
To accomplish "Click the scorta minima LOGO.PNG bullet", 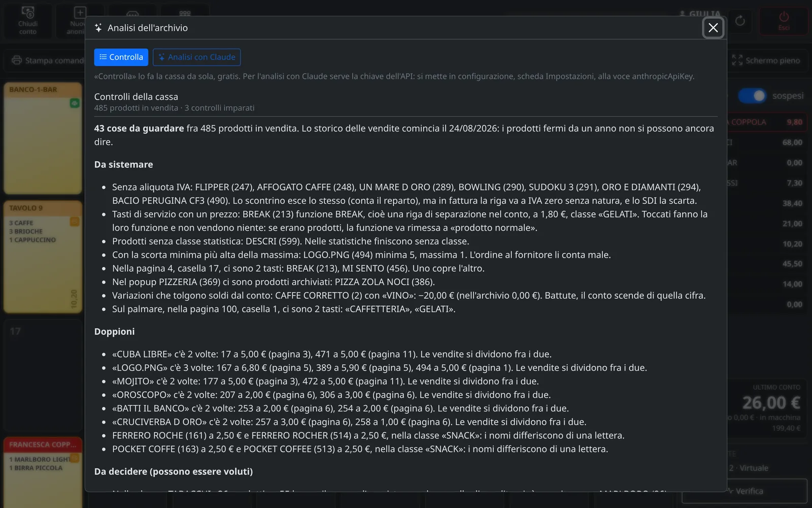I will point(361,255).
